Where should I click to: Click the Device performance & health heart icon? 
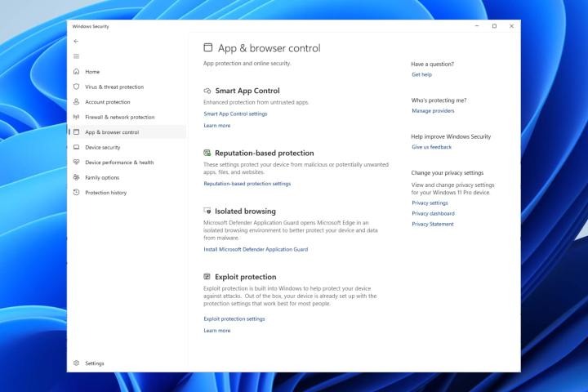coord(76,162)
